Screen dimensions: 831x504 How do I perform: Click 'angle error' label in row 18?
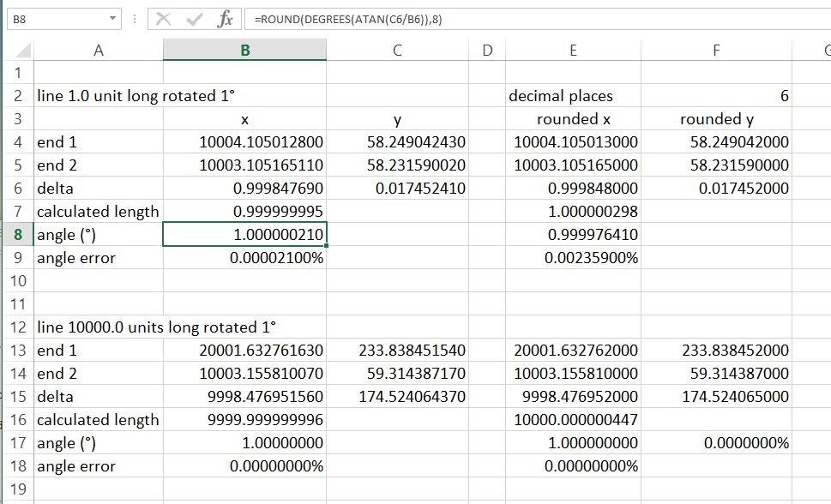coord(76,466)
